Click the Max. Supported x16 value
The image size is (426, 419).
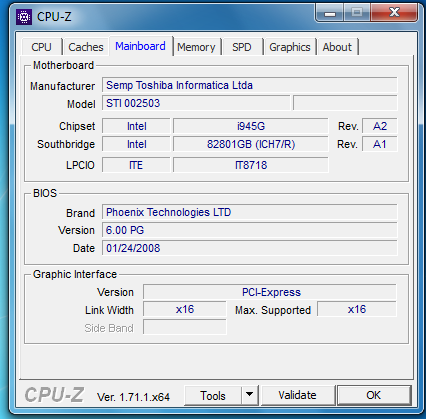[357, 309]
